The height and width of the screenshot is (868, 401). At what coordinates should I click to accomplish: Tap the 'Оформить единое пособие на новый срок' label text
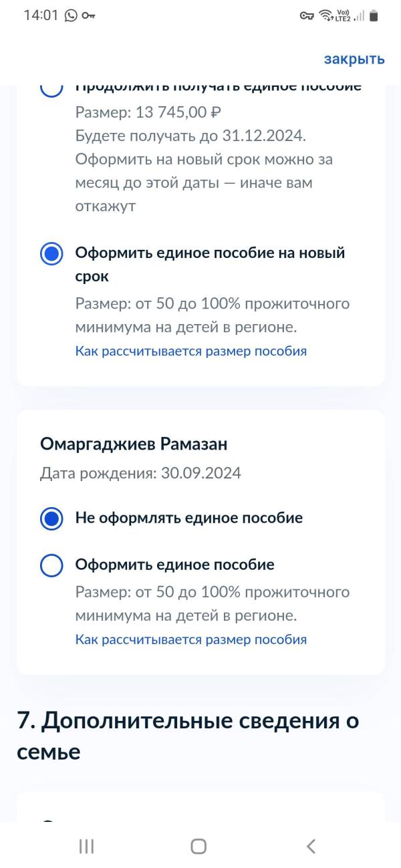click(210, 265)
